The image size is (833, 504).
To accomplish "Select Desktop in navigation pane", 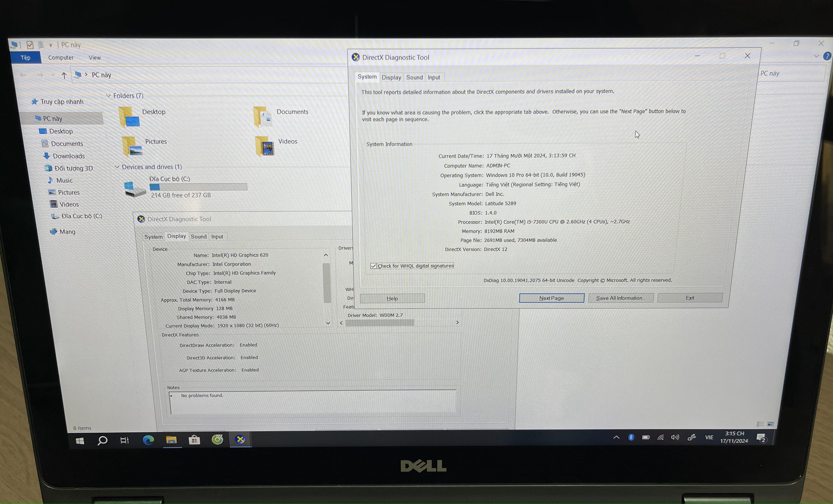I will [61, 131].
